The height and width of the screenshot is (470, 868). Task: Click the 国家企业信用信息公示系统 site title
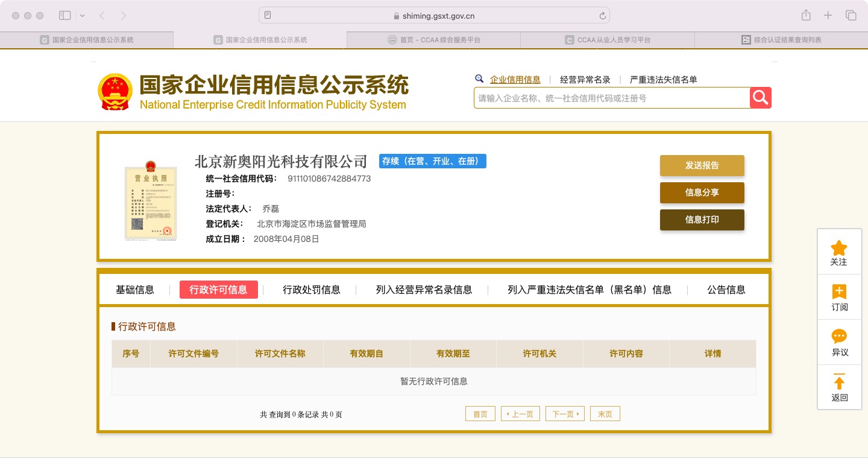274,85
